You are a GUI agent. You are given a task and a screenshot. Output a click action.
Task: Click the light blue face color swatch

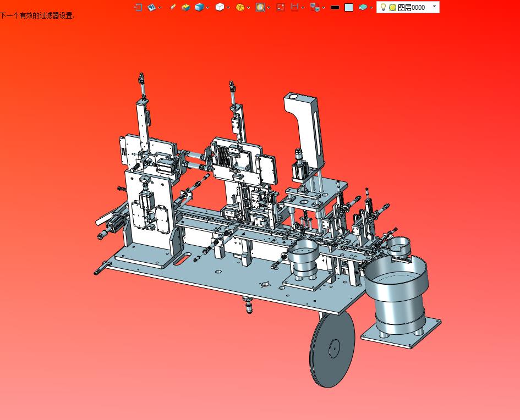click(x=349, y=7)
